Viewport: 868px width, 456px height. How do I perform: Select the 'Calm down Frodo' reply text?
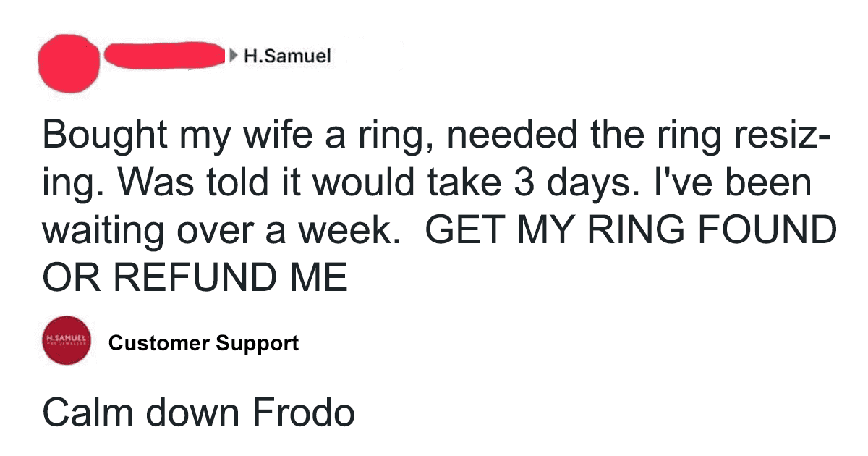coord(199,413)
